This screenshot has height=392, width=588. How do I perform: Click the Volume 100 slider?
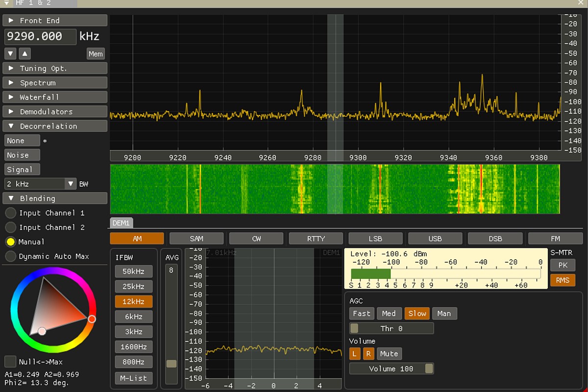tap(391, 368)
